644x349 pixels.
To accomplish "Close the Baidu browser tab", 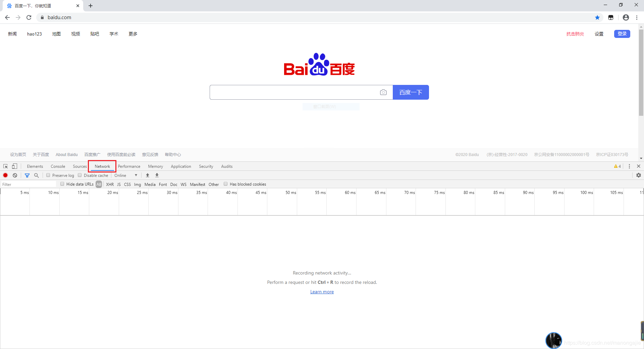I will (x=78, y=6).
